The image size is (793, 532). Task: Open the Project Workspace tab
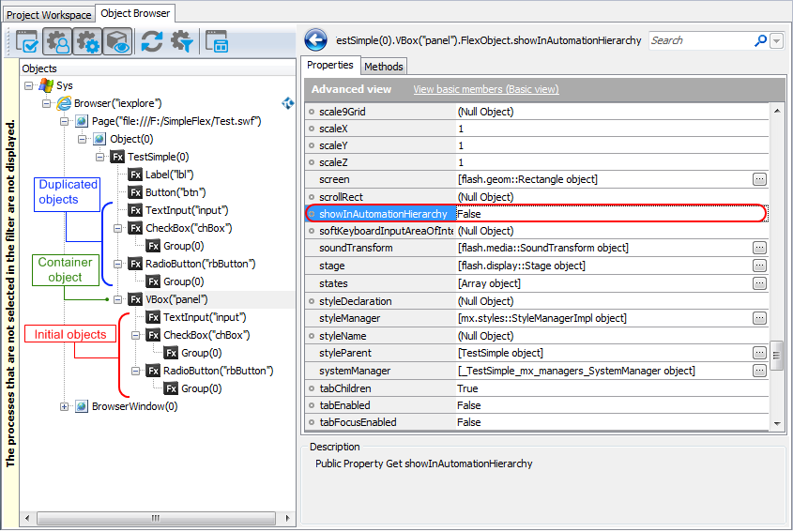click(50, 14)
